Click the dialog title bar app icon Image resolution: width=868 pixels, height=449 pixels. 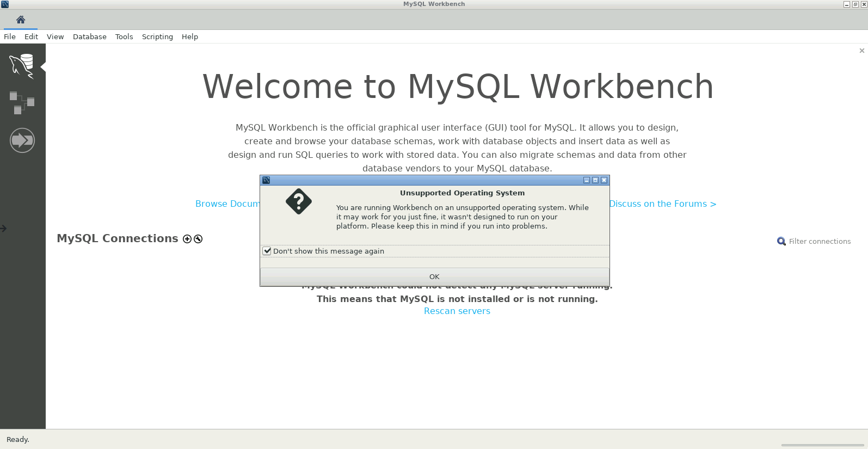[266, 180]
